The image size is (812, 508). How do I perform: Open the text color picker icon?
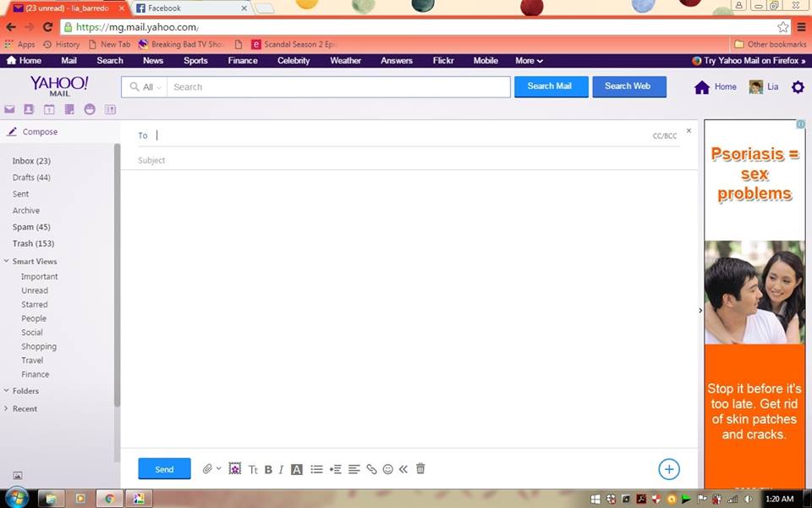click(297, 470)
